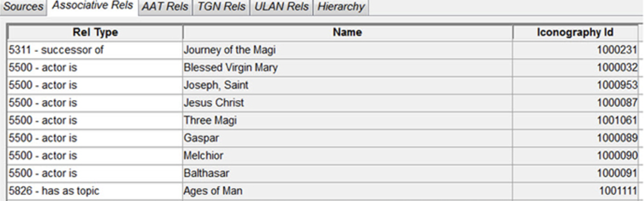Click the Melchior name cell
Screen dimensions: 644x201
(203, 155)
